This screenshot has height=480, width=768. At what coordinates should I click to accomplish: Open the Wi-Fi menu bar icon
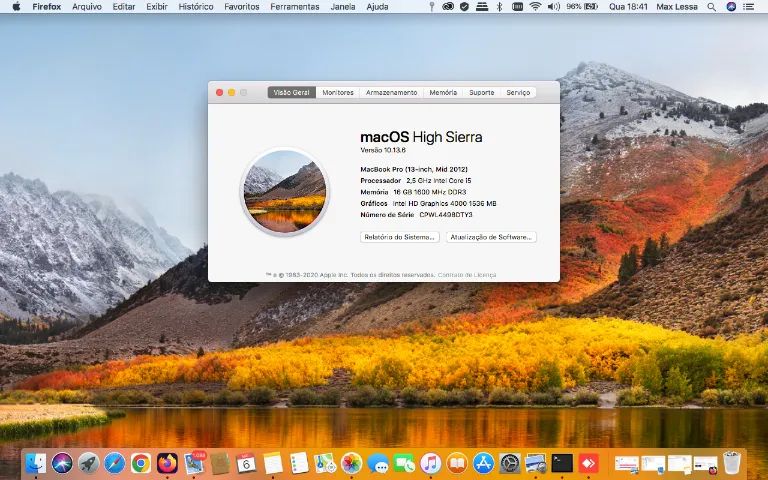pyautogui.click(x=535, y=7)
